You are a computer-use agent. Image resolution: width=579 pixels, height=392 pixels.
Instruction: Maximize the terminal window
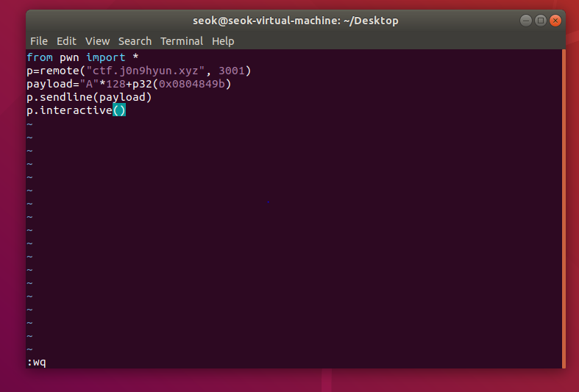click(541, 21)
